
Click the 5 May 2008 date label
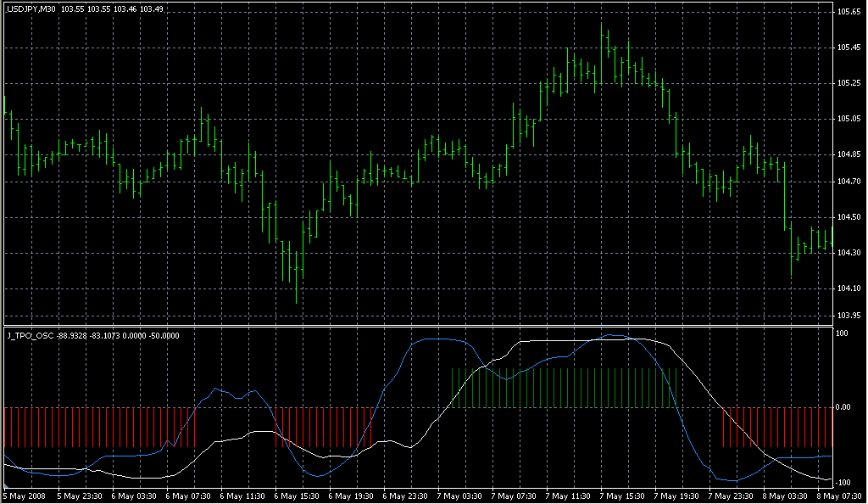23,496
